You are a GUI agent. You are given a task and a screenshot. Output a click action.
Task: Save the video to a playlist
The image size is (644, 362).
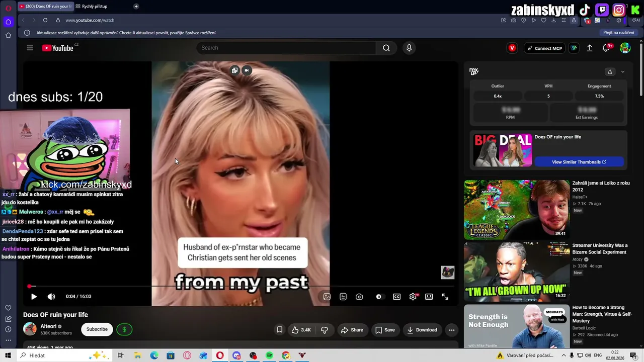[385, 330]
